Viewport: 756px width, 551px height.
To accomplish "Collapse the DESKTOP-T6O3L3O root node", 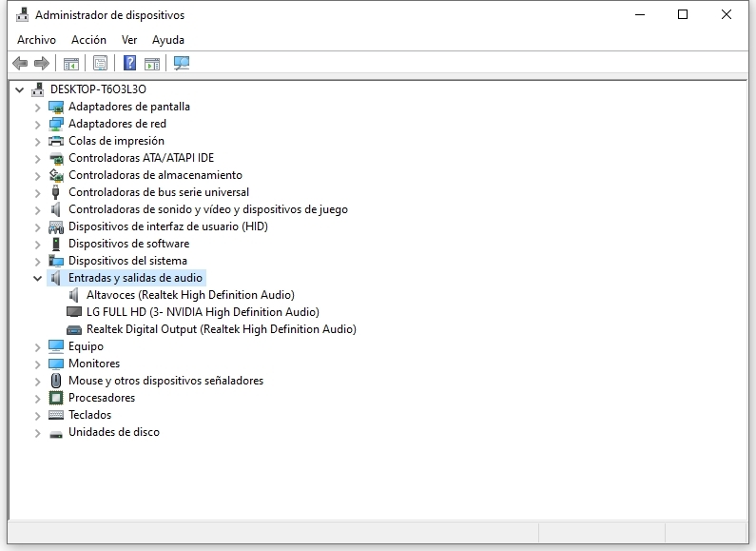I will pyautogui.click(x=20, y=89).
